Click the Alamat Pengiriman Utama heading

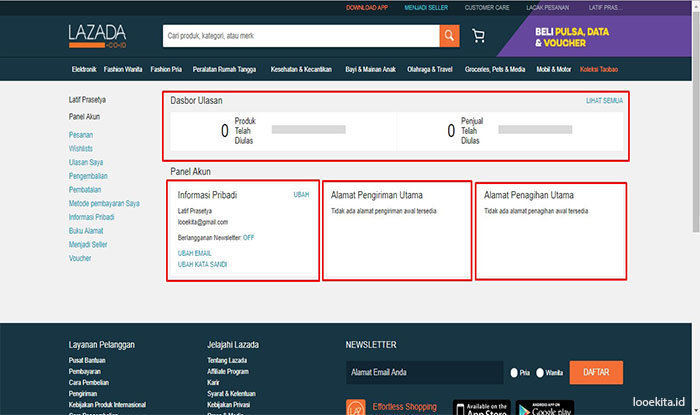pyautogui.click(x=376, y=195)
